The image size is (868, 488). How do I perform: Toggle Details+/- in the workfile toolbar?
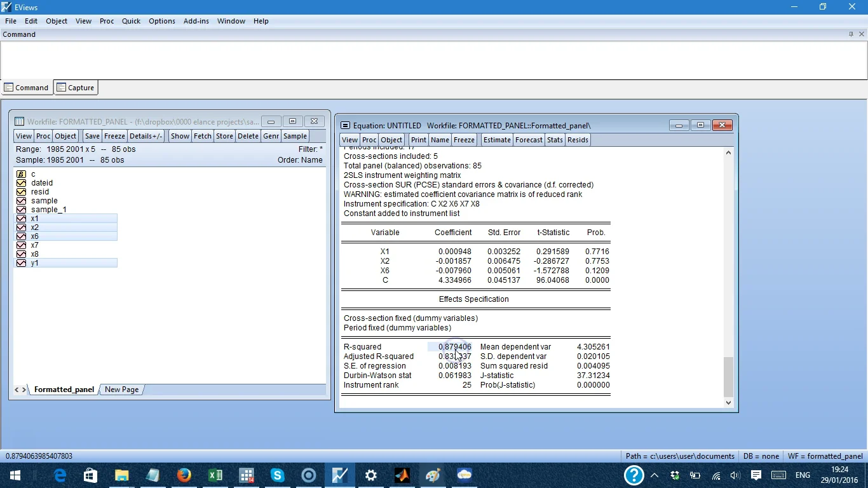(x=146, y=136)
